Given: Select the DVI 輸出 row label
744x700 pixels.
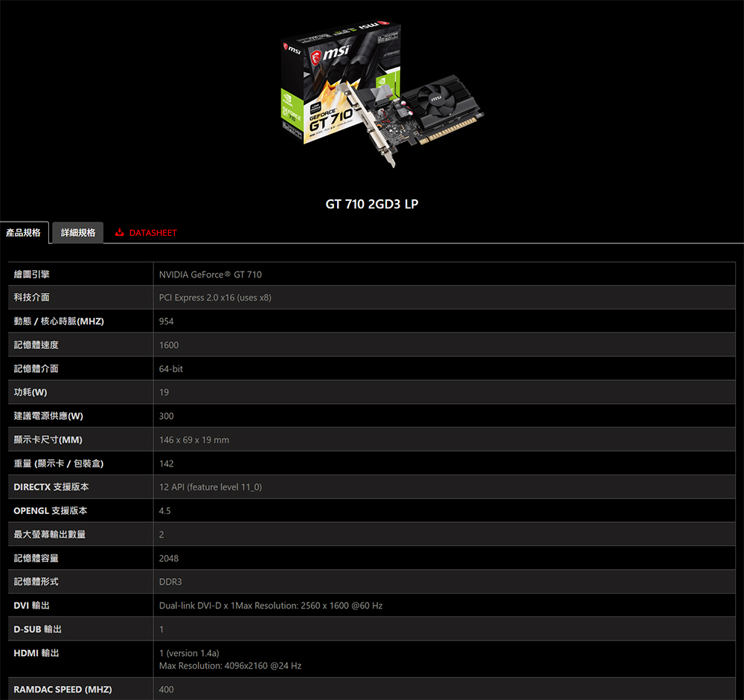Looking at the screenshot, I should pyautogui.click(x=31, y=606).
